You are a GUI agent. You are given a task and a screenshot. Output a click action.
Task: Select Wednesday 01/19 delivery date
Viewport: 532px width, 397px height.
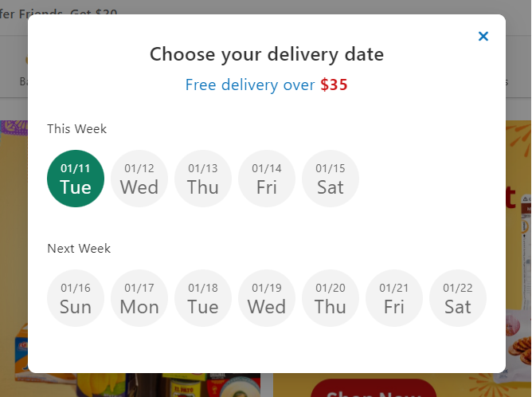coord(267,298)
